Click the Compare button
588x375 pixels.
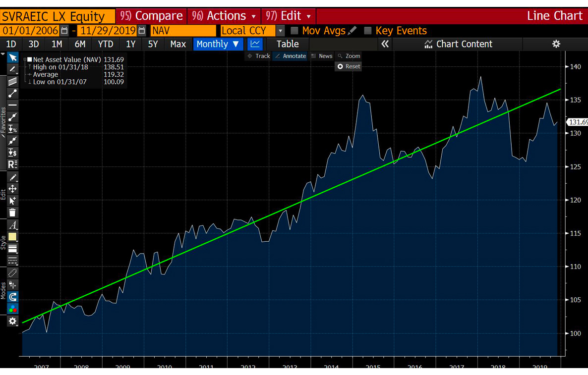(x=152, y=16)
